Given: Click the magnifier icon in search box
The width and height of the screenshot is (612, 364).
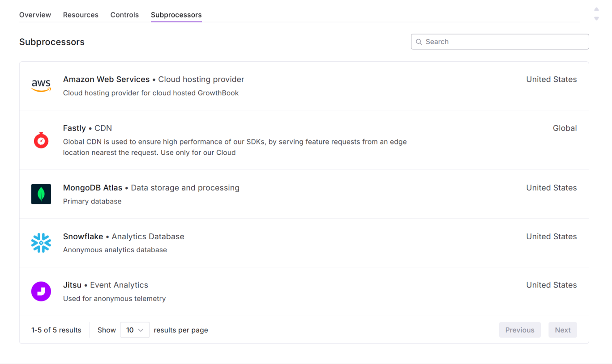Looking at the screenshot, I should pos(419,42).
